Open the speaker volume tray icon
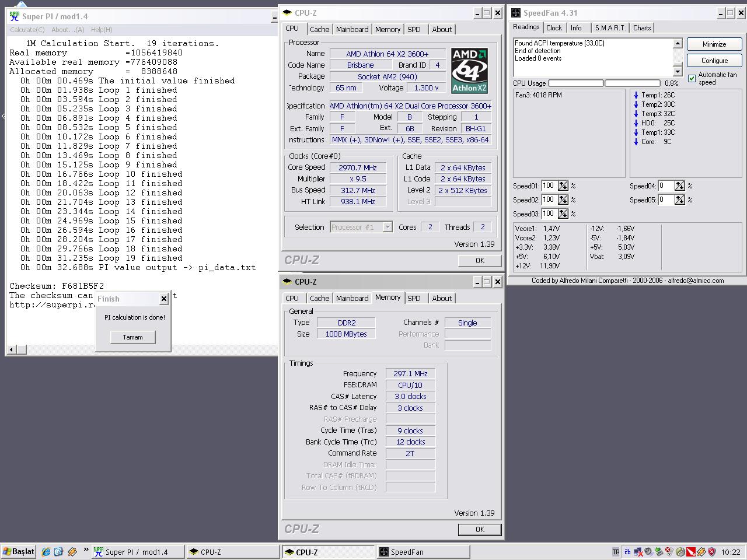 click(x=648, y=552)
